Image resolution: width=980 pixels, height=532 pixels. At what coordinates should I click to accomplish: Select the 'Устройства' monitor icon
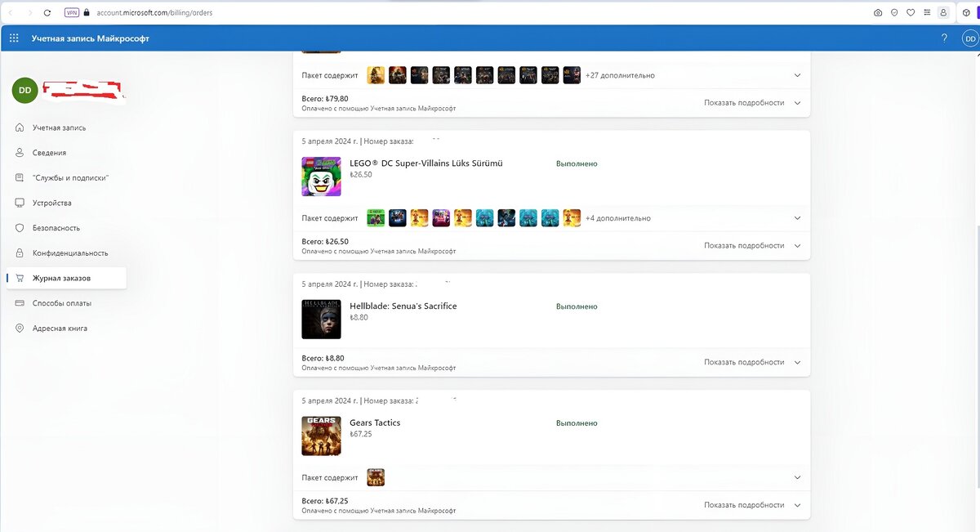click(19, 203)
